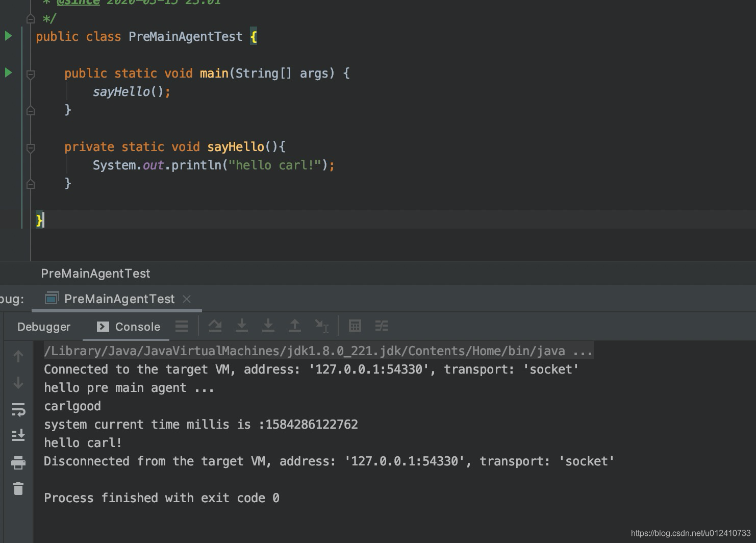Click 'Disconnected from the target VM' line
The image size is (756, 543).
(x=329, y=461)
